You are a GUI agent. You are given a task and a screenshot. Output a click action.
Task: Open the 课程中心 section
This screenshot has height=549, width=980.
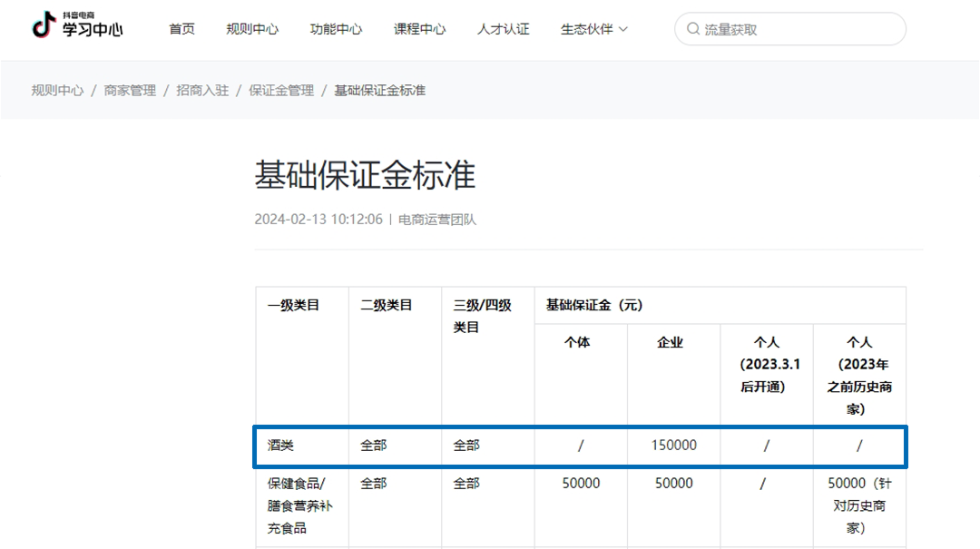(x=420, y=28)
